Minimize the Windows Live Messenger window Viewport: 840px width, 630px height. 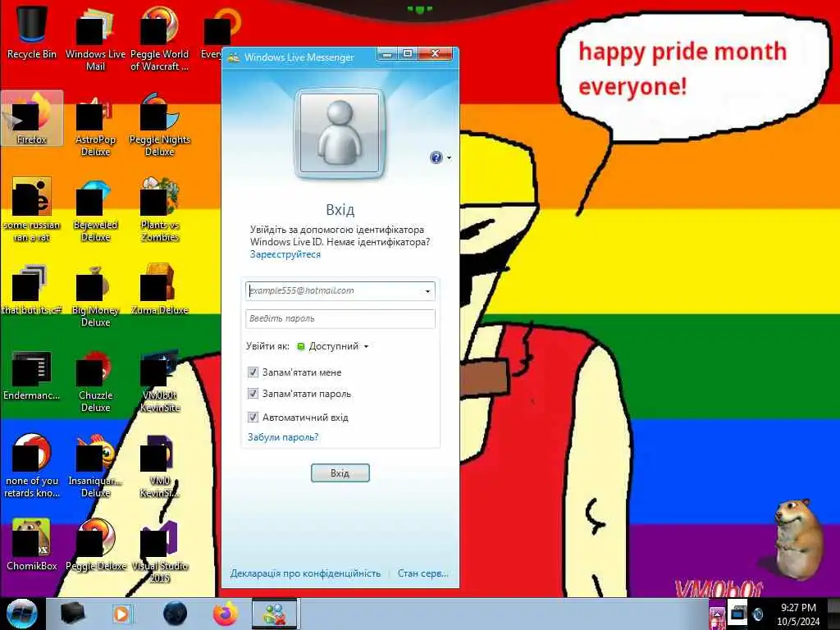coord(387,53)
